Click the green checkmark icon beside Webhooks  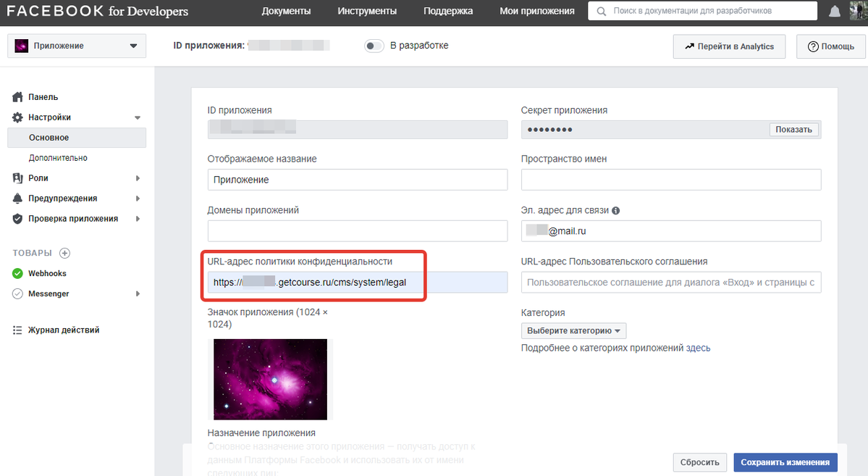[17, 273]
